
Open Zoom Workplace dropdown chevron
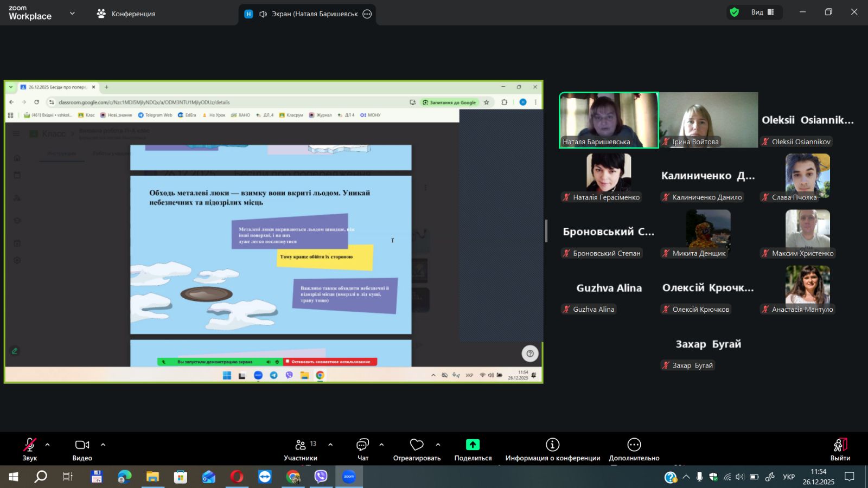(72, 14)
